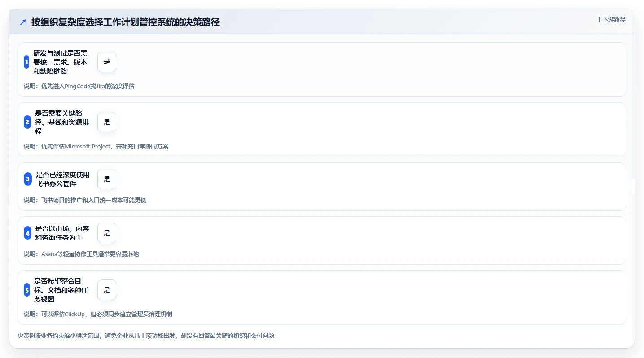The width and height of the screenshot is (644, 358).
Task: Select the question 是否需要关键路径、基线和资源排程
Action: pyautogui.click(x=61, y=122)
